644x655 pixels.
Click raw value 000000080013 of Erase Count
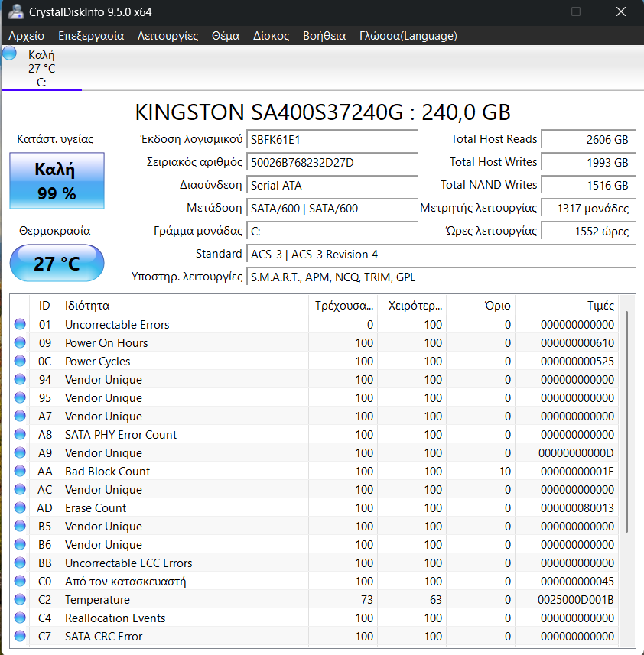577,508
